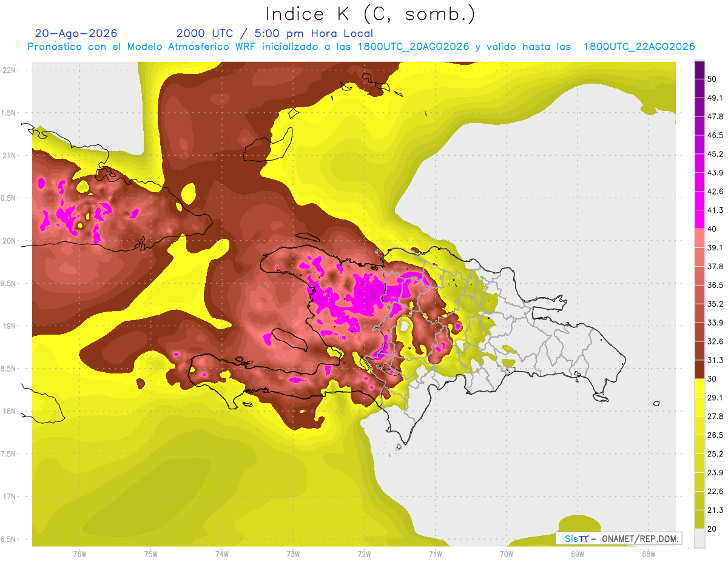The image size is (728, 562).
Task: Click the "SisTT - ONAMET/REP.DOM." credit label
Action: point(619,538)
